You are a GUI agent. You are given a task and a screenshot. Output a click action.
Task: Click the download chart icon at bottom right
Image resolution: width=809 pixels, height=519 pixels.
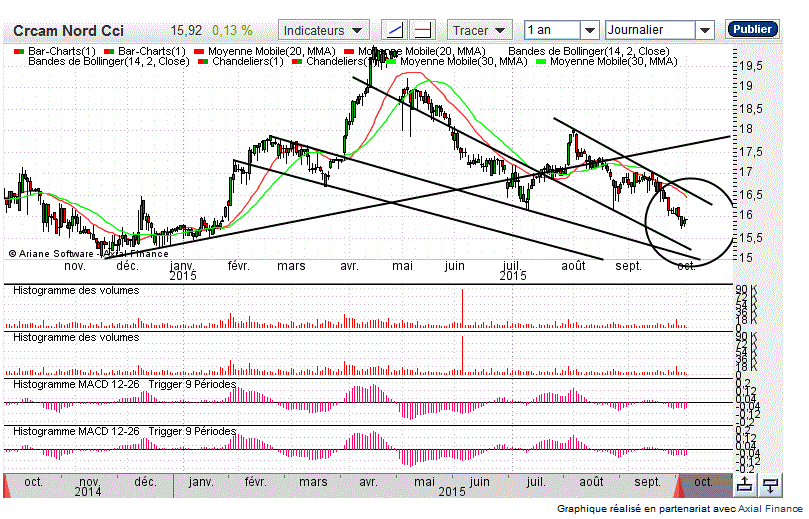[771, 485]
